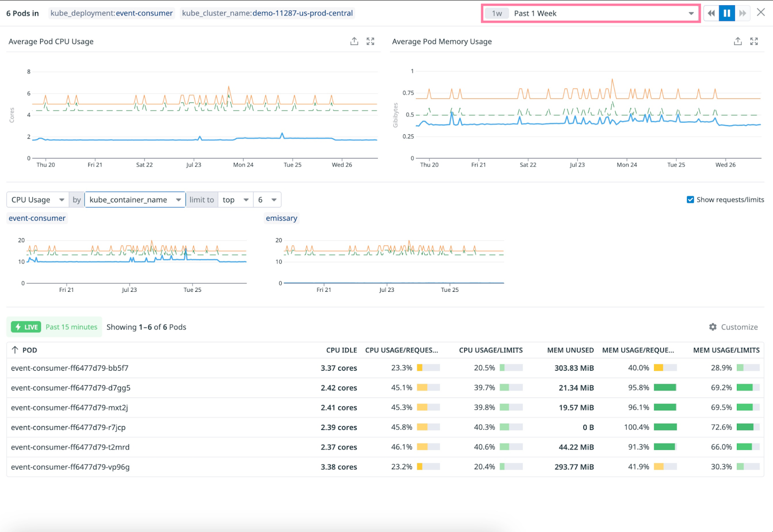Expand CPU Usage graph to fullscreen
Viewport: 773px width, 532px height.
[x=371, y=42]
